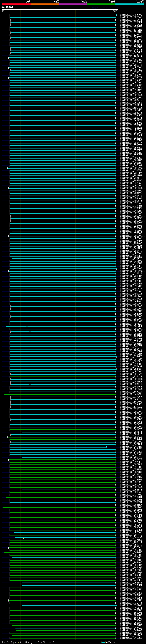Select the UniRef100_A1D2D4 label
Viewport: 146px width, 644px height.
[131, 497]
